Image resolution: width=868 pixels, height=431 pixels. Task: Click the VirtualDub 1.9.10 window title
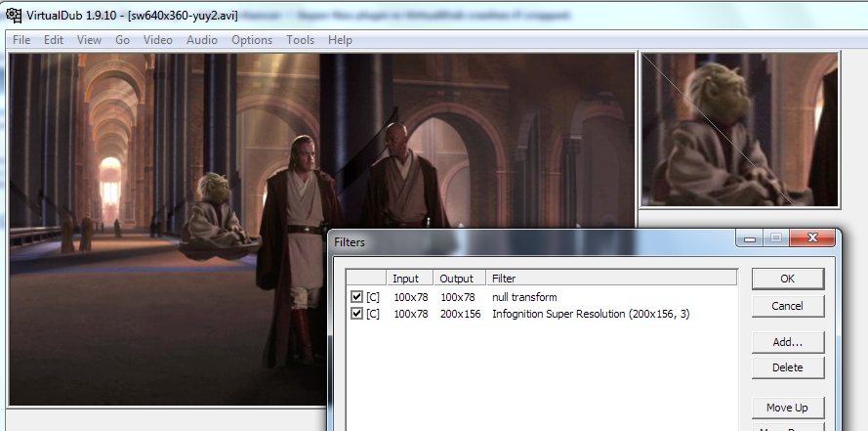click(133, 16)
